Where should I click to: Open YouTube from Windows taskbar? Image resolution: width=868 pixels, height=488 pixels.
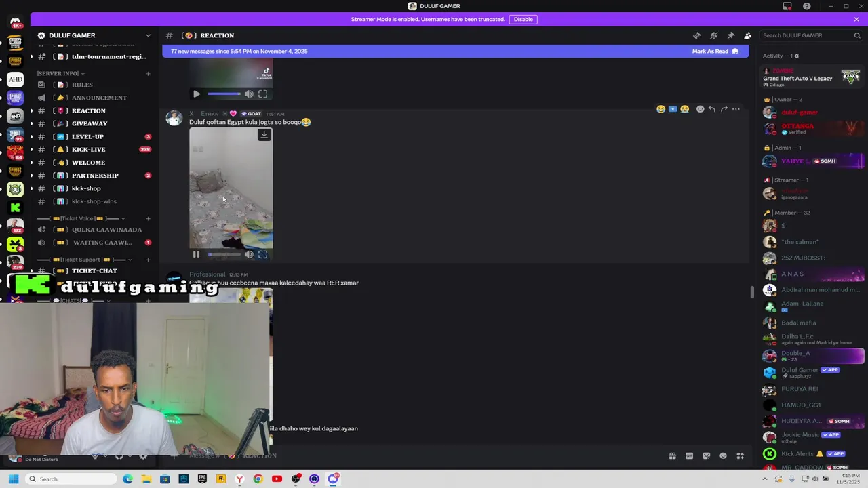pyautogui.click(x=277, y=479)
